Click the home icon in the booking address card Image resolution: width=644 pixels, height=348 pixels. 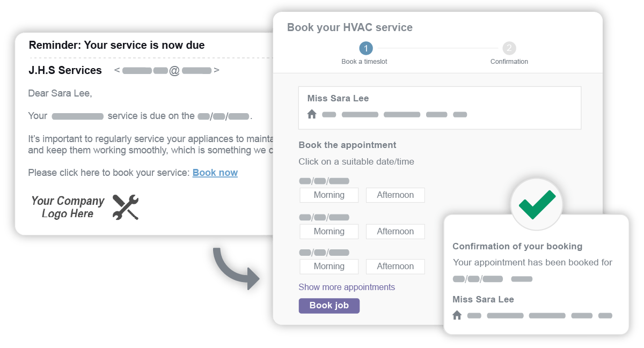[x=312, y=114]
